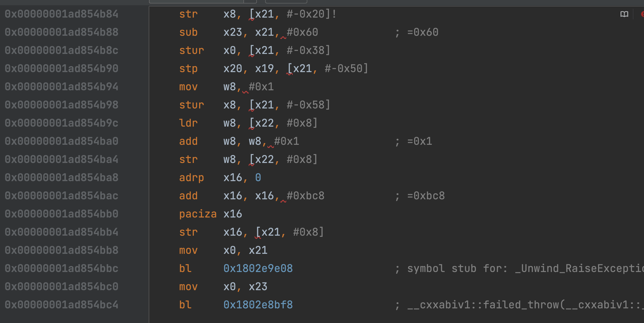Click the failed_throw comment text
Screen dimensions: 644x323
[526, 305]
